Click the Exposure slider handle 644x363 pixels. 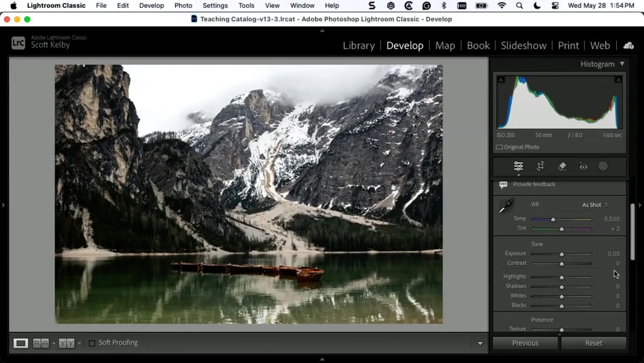(x=562, y=254)
